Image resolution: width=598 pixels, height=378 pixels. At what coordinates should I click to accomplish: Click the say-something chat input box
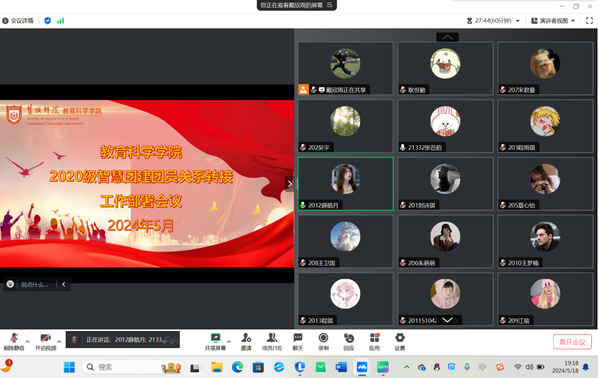pos(35,284)
